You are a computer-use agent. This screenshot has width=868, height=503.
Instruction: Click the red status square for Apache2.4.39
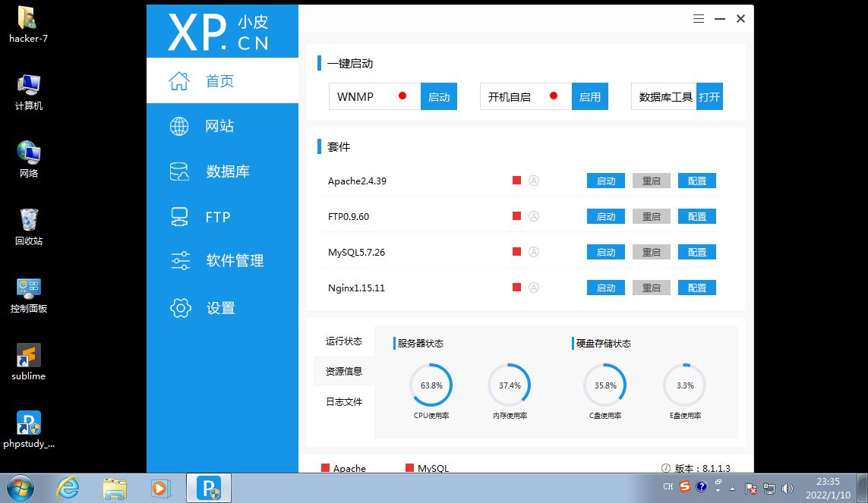point(516,181)
